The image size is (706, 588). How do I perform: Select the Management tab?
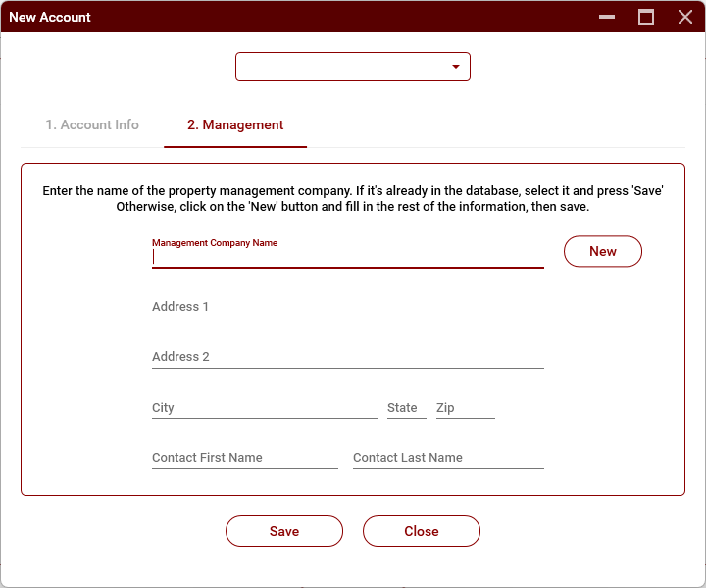[235, 125]
